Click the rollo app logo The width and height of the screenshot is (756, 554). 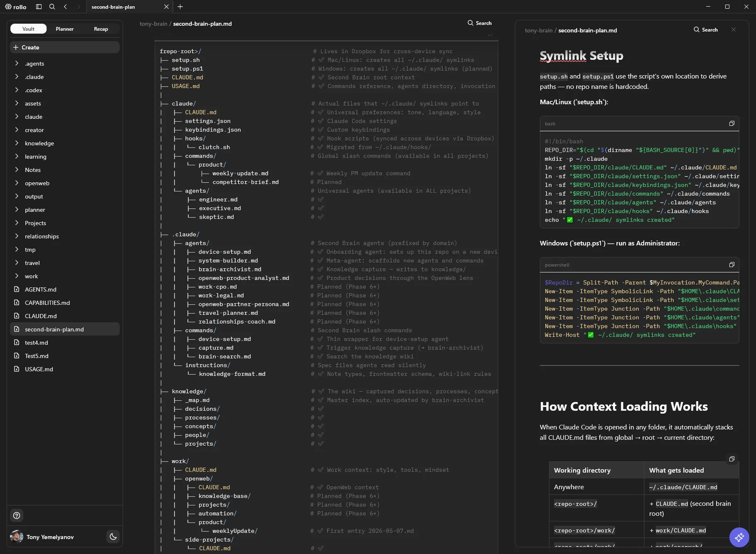[x=16, y=7]
